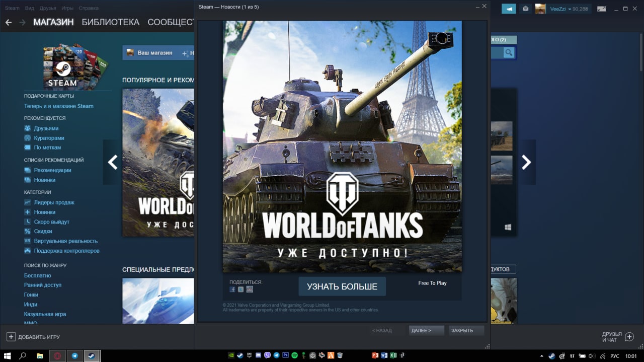Open 'Ваш магазин' dropdown in the store bar
644x362 pixels.
click(x=150, y=53)
